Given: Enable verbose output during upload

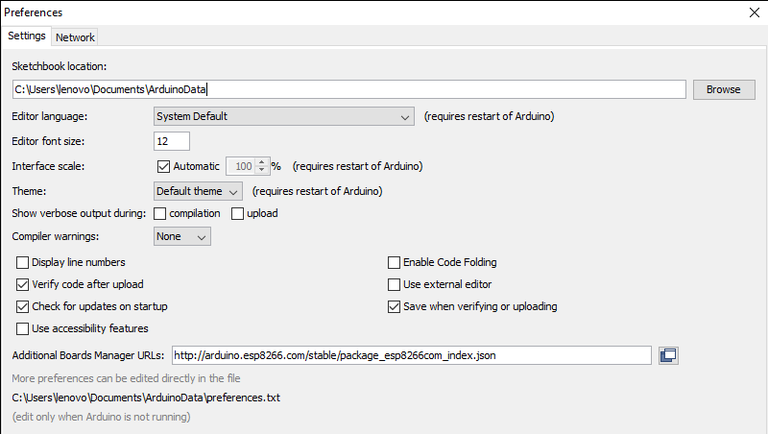Looking at the screenshot, I should (x=238, y=214).
